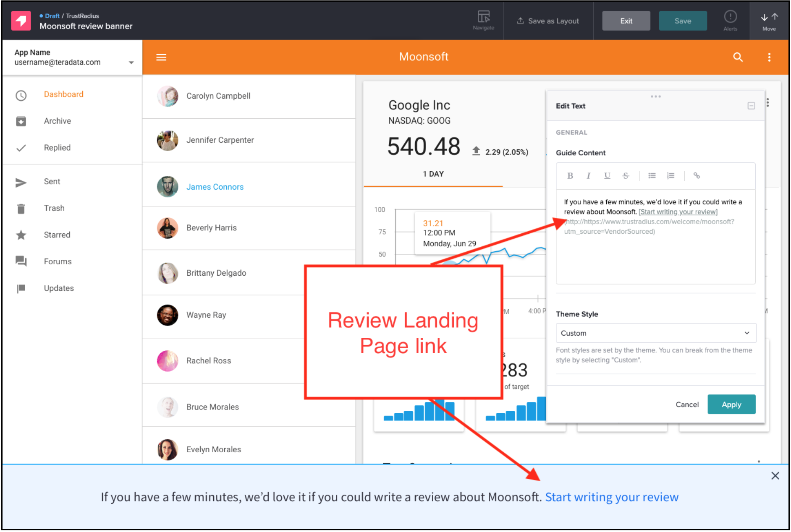Insert numbered list in Guide Content
This screenshot has width=791, height=532.
tap(671, 176)
